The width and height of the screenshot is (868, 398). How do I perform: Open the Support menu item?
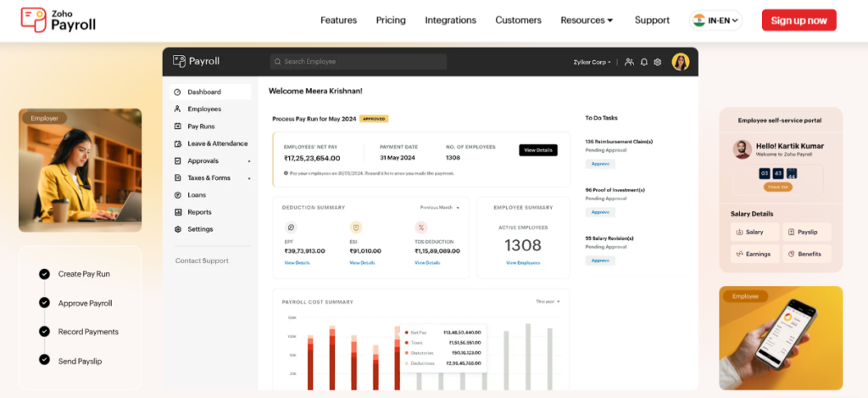click(x=652, y=20)
